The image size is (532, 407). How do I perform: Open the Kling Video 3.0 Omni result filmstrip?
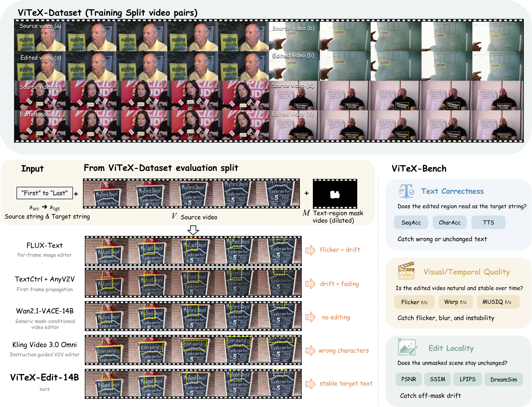[x=193, y=350]
